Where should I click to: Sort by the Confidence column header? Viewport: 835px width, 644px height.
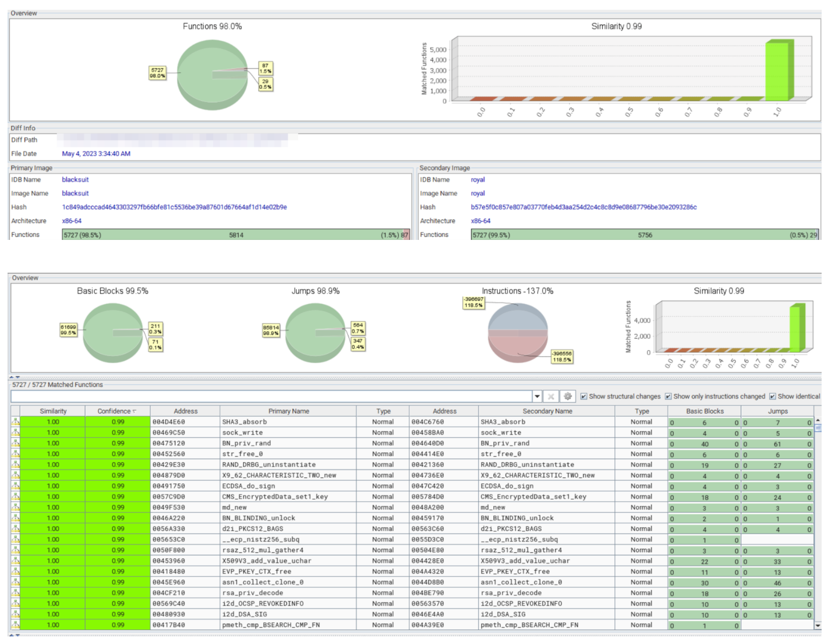[116, 411]
